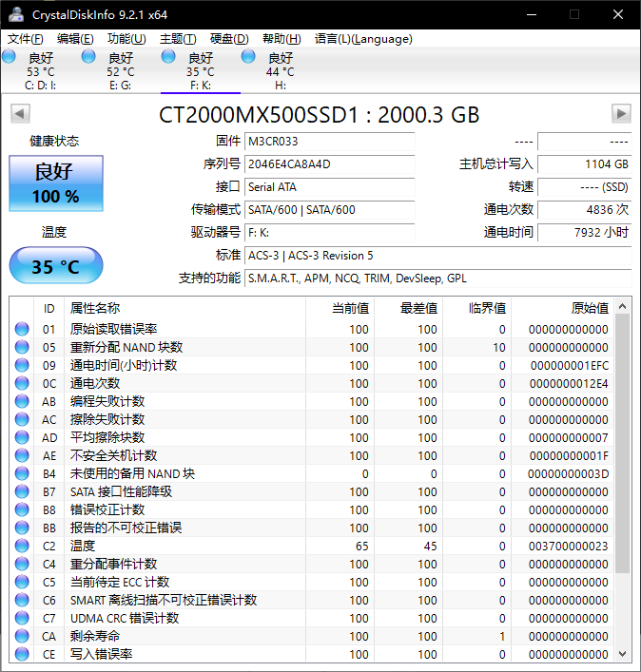This screenshot has height=672, width=641.
Task: Open the 主题(T) menu
Action: tap(178, 39)
